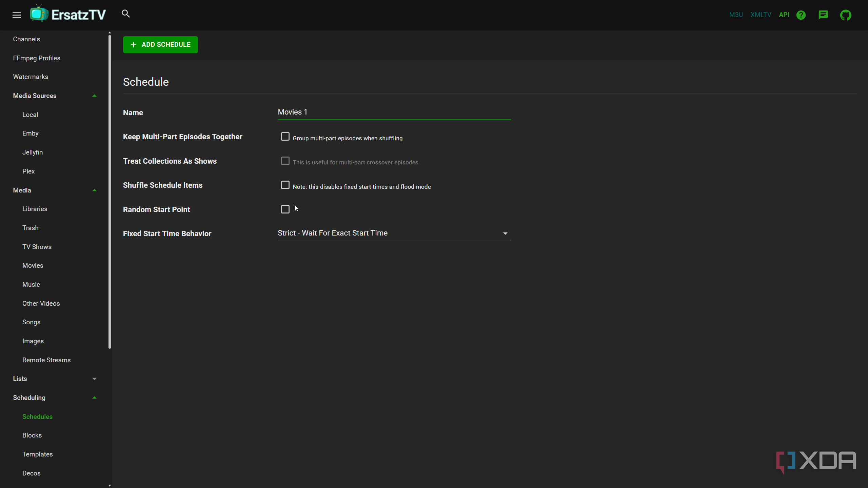Open the chat message icon
The height and width of the screenshot is (488, 868).
pos(823,15)
